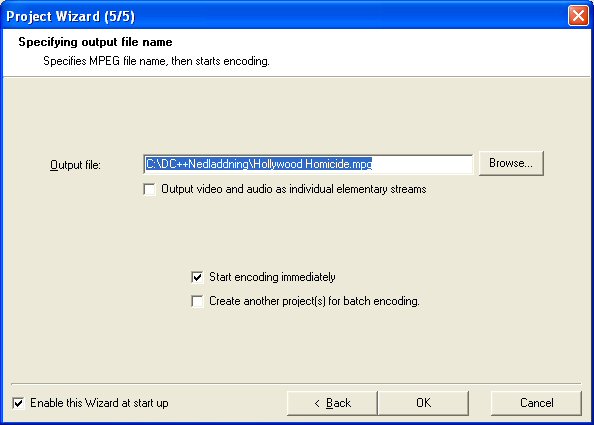The height and width of the screenshot is (425, 594).
Task: Cancel the Project Wizard
Action: pyautogui.click(x=536, y=403)
